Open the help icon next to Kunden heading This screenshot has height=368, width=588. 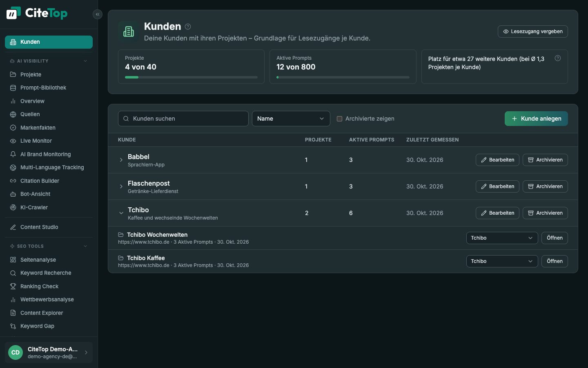[x=188, y=27]
